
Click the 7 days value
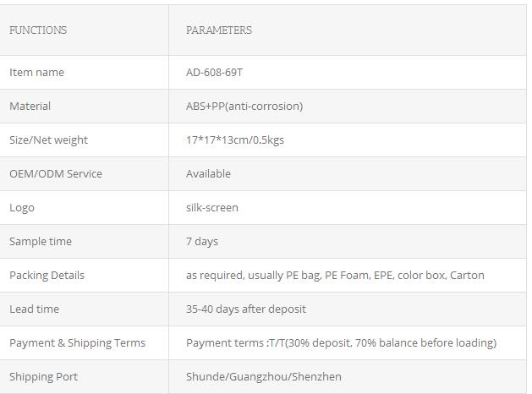202,242
